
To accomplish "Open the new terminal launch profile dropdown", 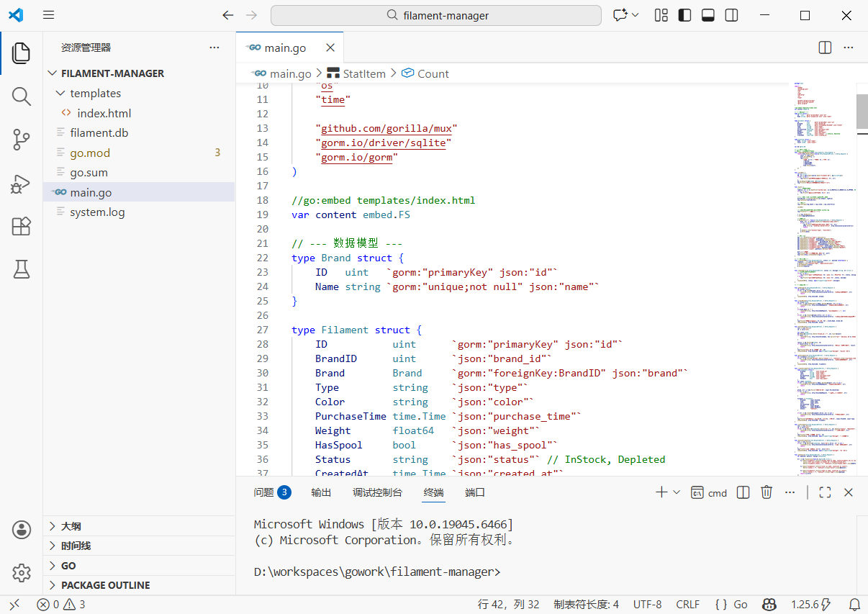I will tap(676, 492).
